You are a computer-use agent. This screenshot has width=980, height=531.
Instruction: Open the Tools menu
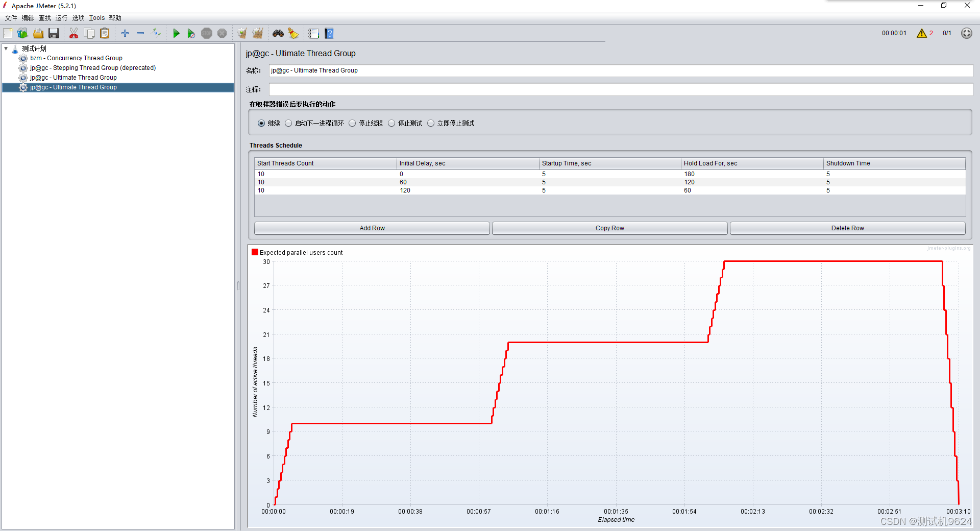pyautogui.click(x=97, y=18)
